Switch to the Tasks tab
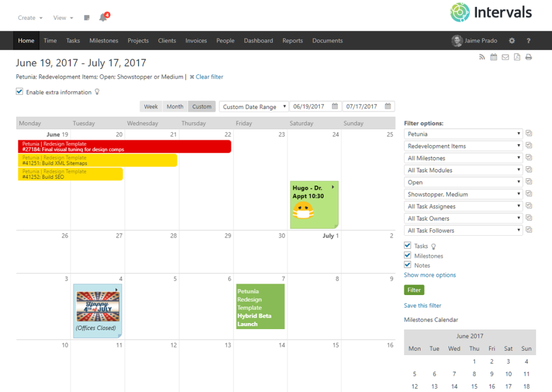Screen dimensions: 552x392 click(x=73, y=40)
